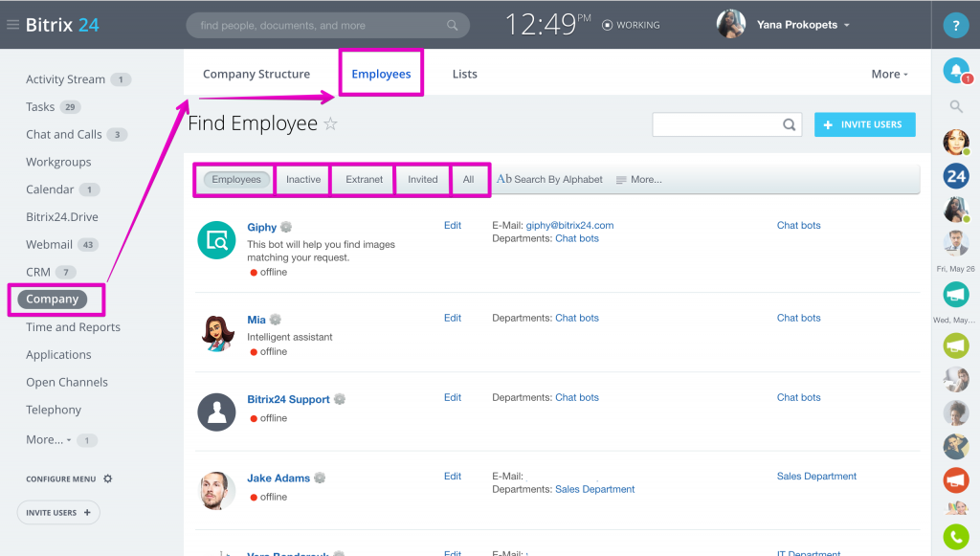Click Mia assistant avatar

(217, 333)
